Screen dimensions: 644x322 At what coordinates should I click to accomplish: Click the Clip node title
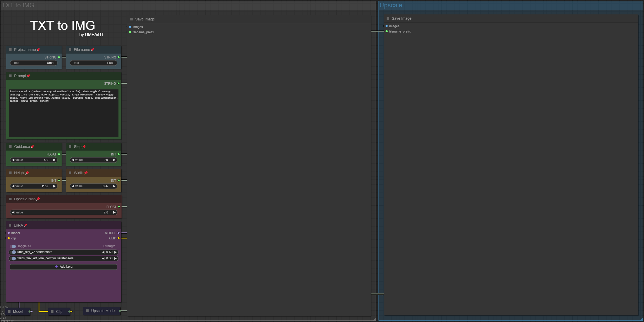(59, 312)
